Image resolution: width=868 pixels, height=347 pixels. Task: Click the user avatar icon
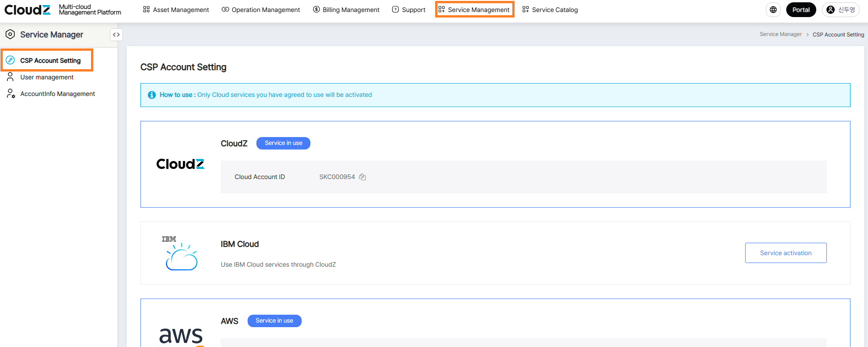[831, 10]
